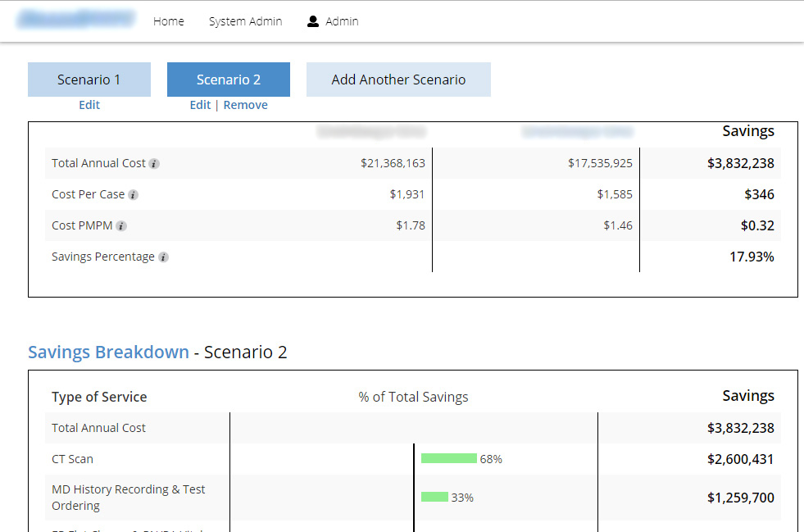This screenshot has height=532, width=804.
Task: Click info icon beside Savings Percentage
Action: point(163,257)
